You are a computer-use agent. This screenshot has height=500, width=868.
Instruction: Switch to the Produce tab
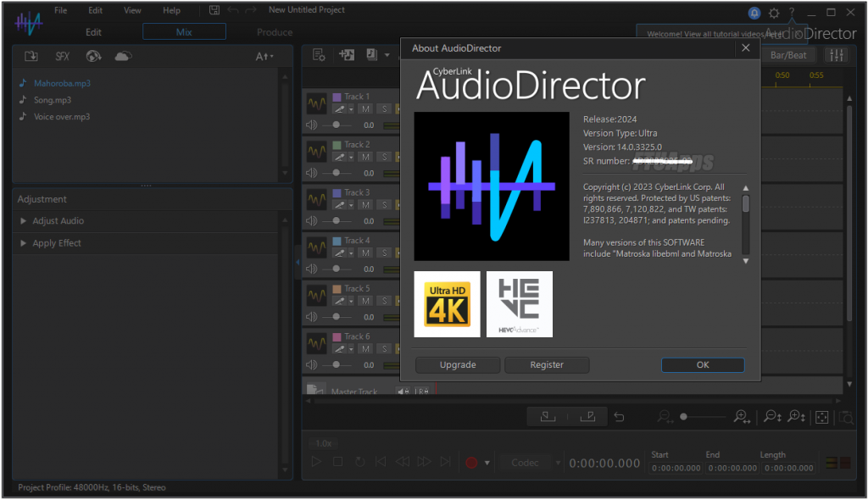point(275,32)
